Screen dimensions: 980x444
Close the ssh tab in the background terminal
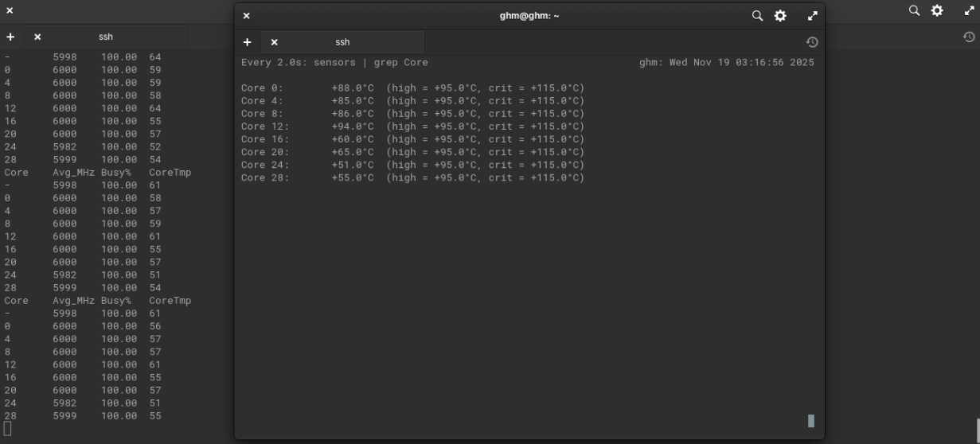pyautogui.click(x=37, y=37)
